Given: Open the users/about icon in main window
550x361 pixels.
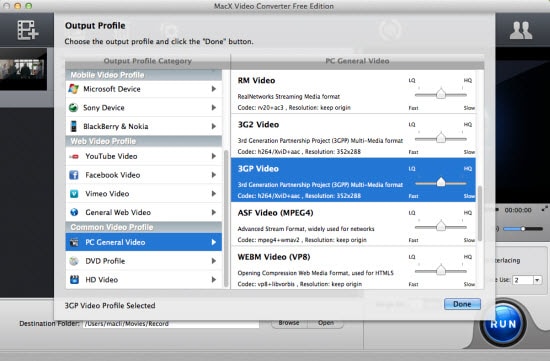Looking at the screenshot, I should point(521,30).
